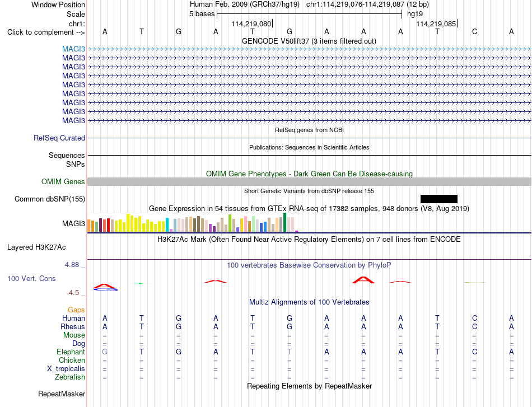Click the OMIM Genes track label
This screenshot has height=407, width=532.
[63, 181]
